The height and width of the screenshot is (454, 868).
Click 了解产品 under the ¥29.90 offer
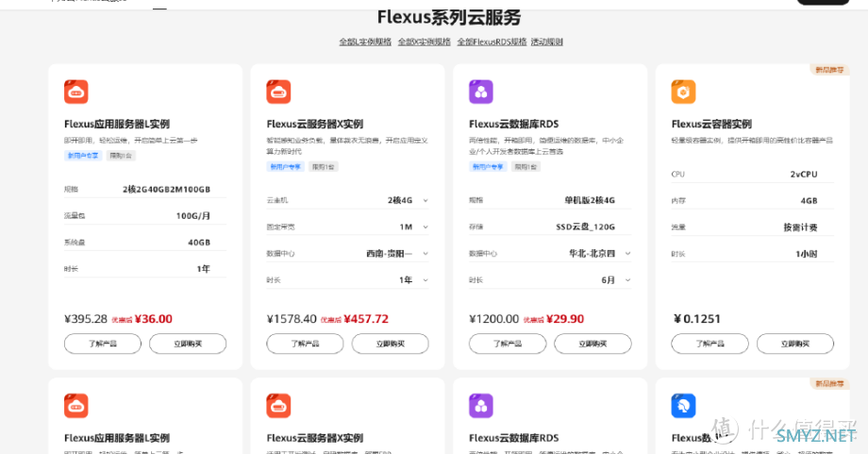(x=508, y=344)
